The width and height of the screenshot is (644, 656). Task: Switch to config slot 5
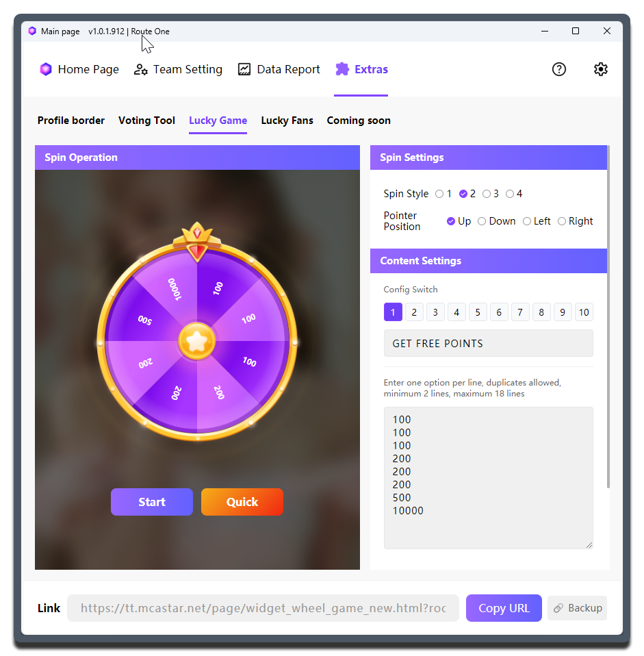478,312
